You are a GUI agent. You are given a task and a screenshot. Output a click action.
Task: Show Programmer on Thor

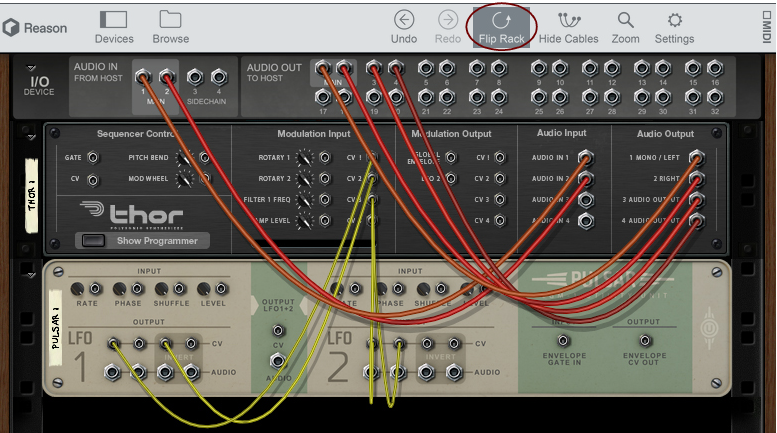[142, 241]
